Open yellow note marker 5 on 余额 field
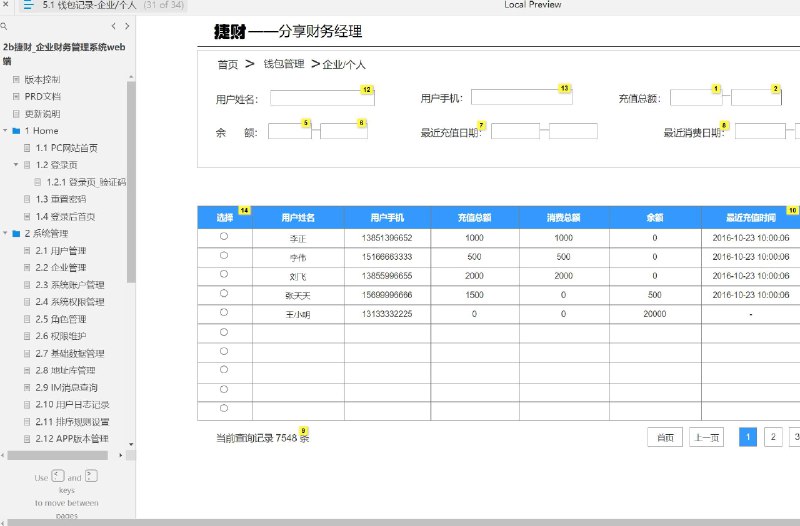Image resolution: width=800 pixels, height=526 pixels. (x=306, y=123)
